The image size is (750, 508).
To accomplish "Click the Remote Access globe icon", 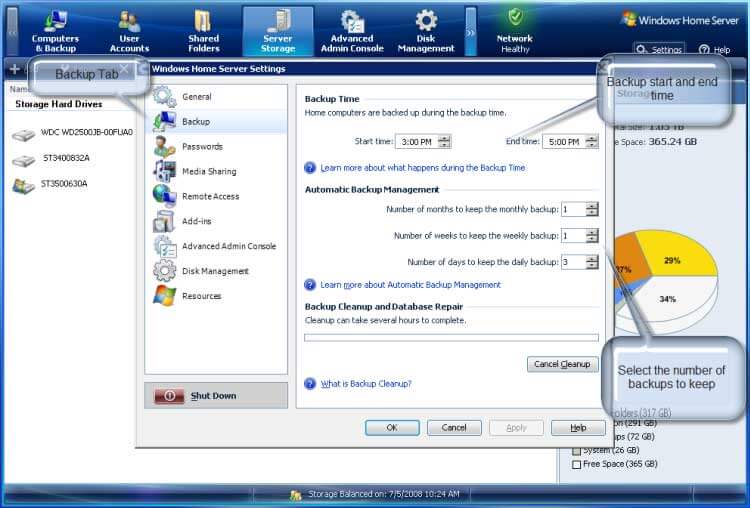I will 165,196.
